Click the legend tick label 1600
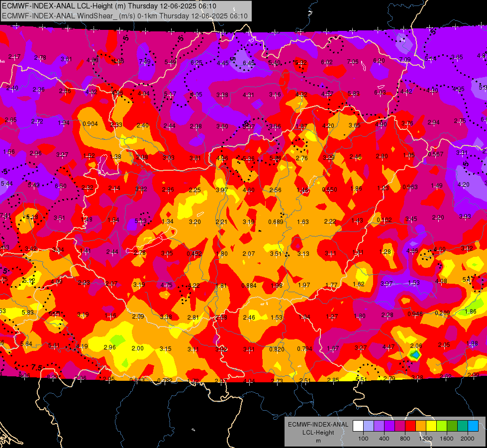The height and width of the screenshot is (448, 487). (x=446, y=439)
